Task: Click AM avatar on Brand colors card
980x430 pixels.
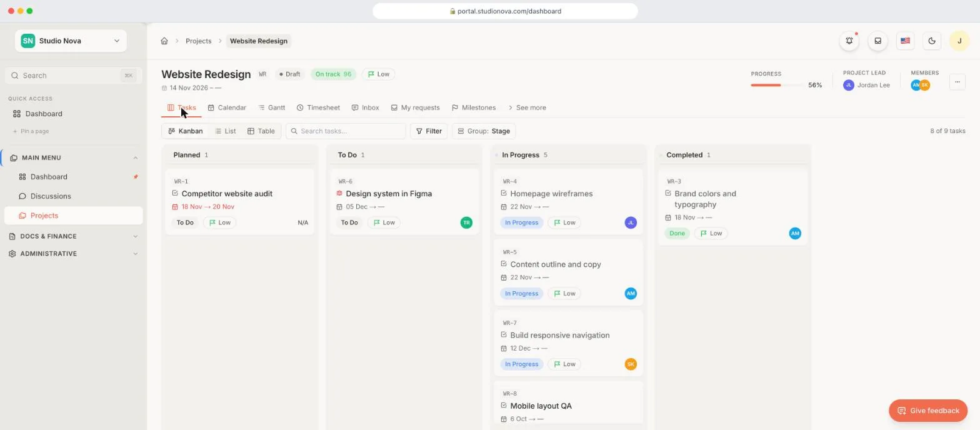Action: click(795, 233)
